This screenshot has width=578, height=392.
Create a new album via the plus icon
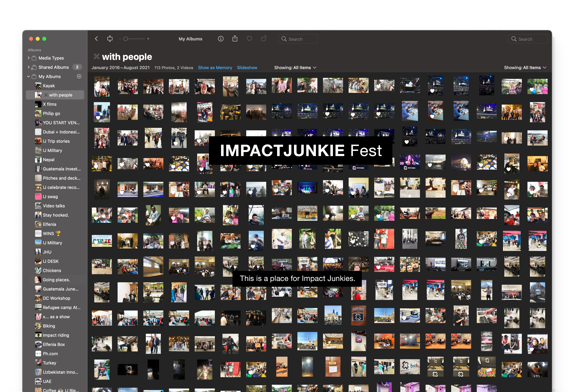coord(79,76)
